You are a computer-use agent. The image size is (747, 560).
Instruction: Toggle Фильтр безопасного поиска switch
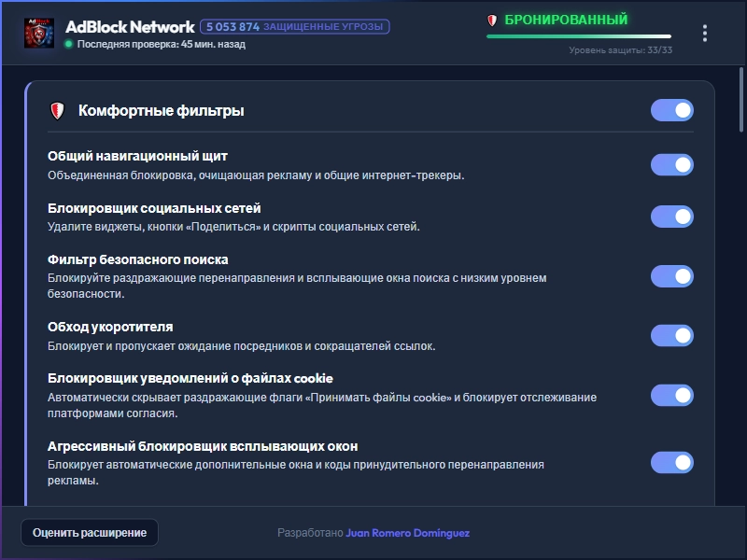tap(671, 276)
